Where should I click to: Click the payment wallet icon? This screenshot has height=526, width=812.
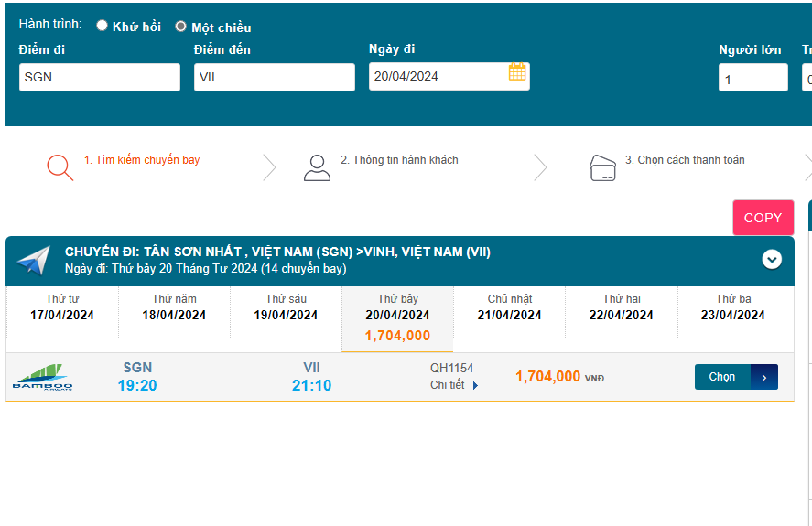pos(601,167)
